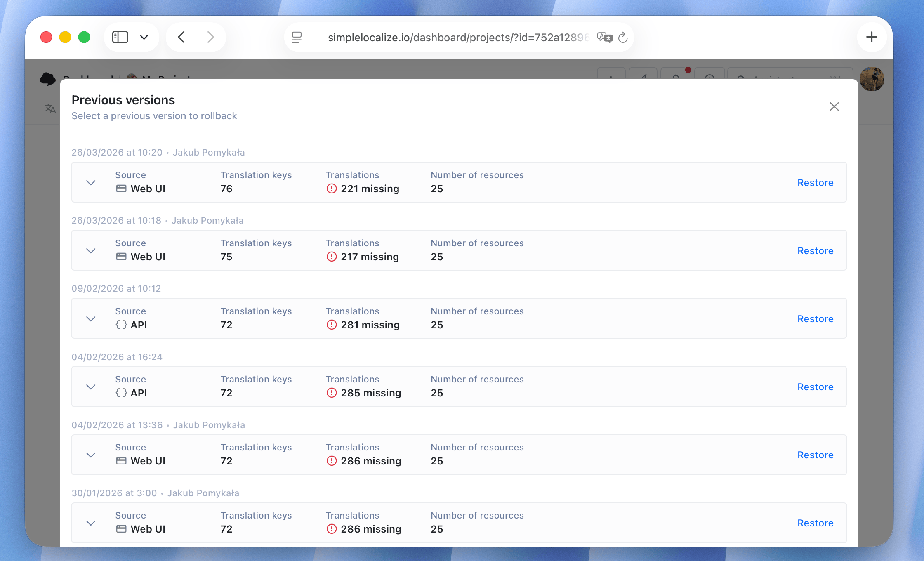
Task: Expand the 30/01/2026 version entry
Action: tap(91, 523)
